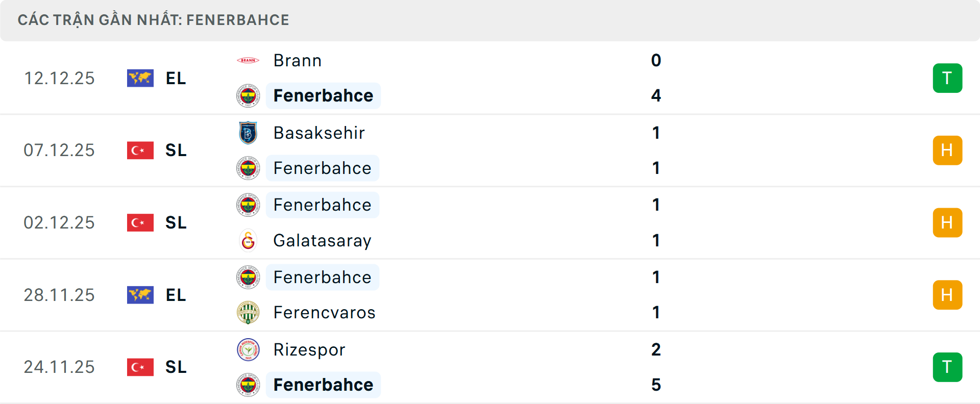This screenshot has width=980, height=404.
Task: Open the Galatasaray team page link
Action: pyautogui.click(x=322, y=241)
